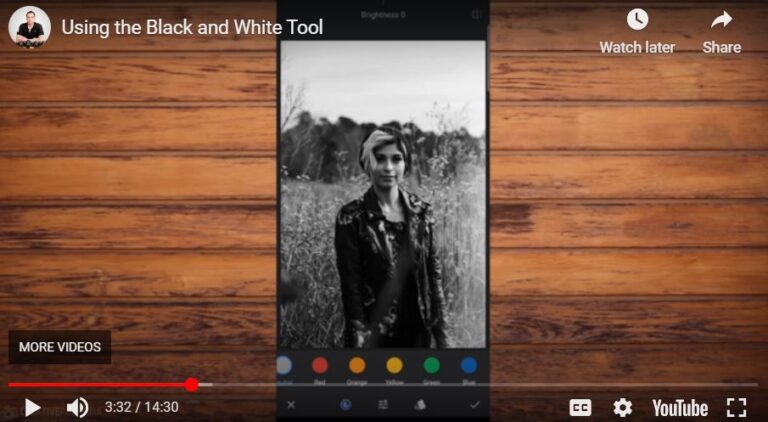
Task: Click the black and white portrait photo
Action: 383,194
